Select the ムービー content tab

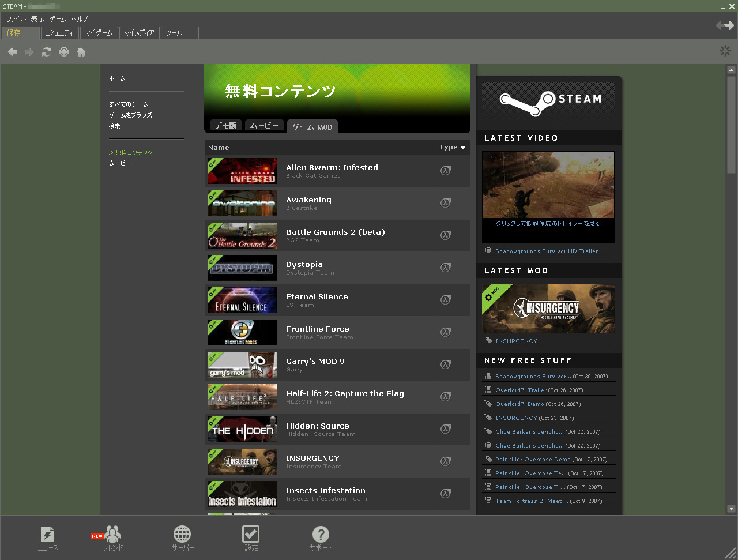[x=264, y=126]
